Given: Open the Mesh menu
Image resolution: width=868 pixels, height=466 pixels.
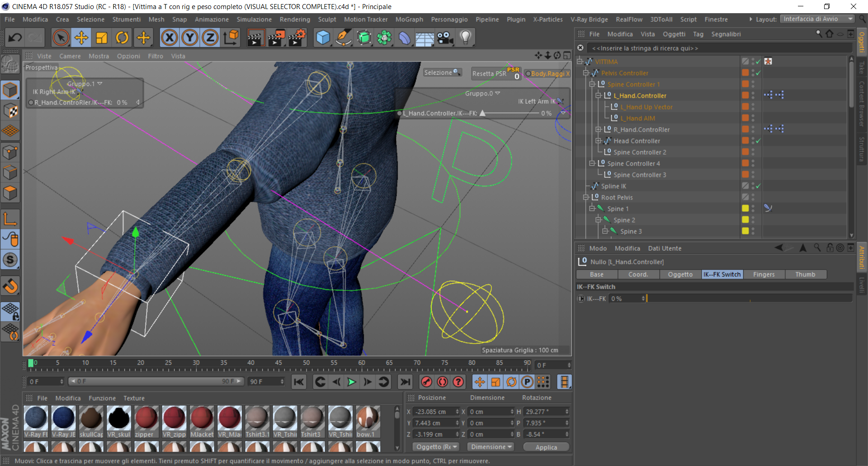Looking at the screenshot, I should coord(156,19).
